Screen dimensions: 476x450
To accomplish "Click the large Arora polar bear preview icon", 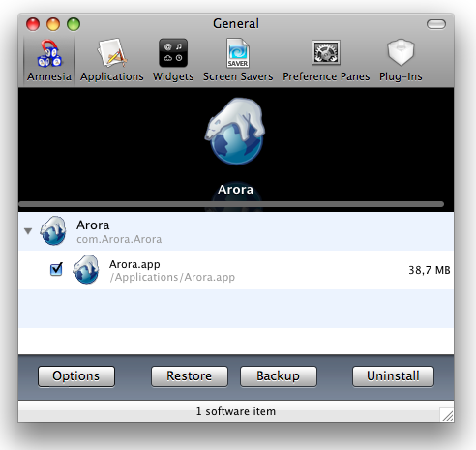I will coord(235,132).
